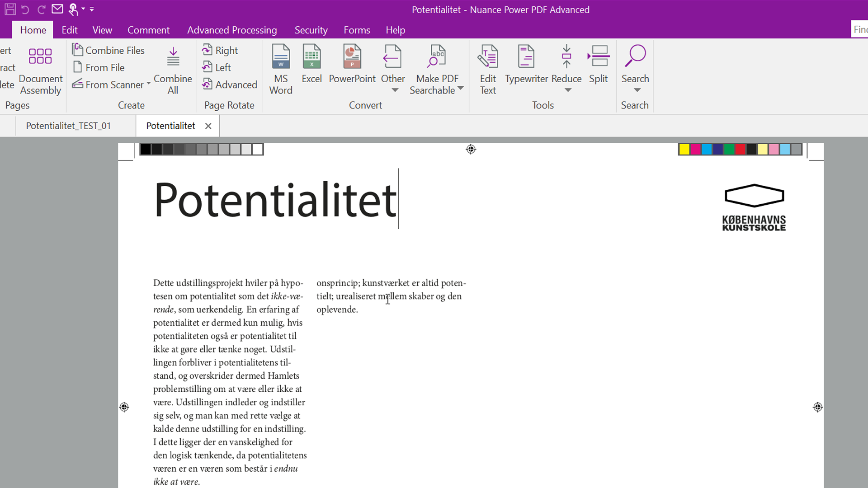Open the View ribbon tab

point(102,30)
